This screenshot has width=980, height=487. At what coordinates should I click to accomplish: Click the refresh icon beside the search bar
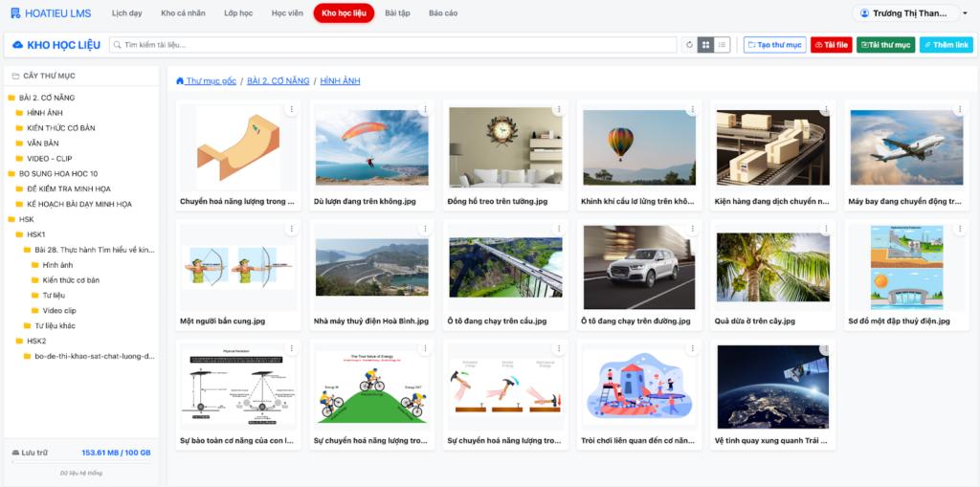(x=687, y=45)
